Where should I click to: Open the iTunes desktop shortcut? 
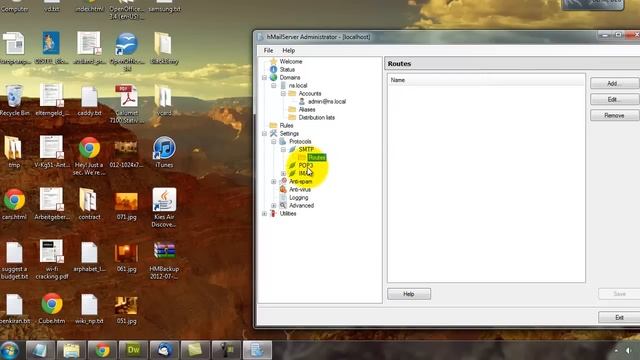pyautogui.click(x=164, y=152)
